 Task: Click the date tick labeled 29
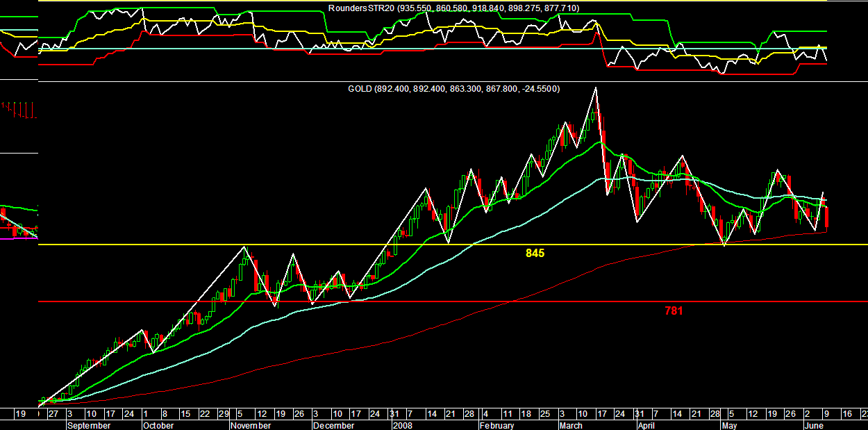coord(223,414)
